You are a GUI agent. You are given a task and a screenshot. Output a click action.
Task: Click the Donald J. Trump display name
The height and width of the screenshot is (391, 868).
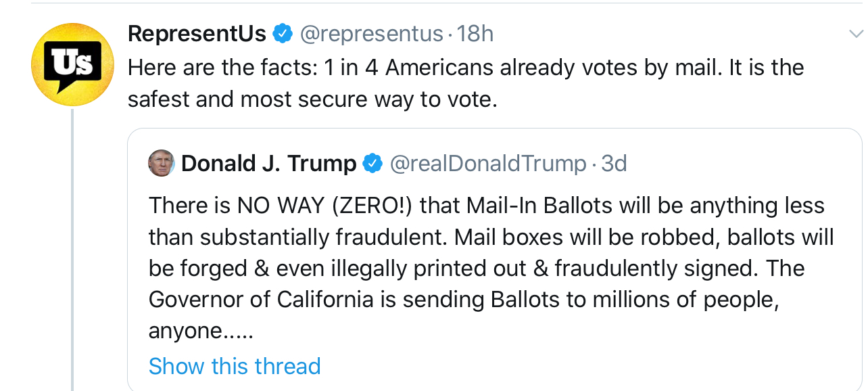[x=268, y=164]
